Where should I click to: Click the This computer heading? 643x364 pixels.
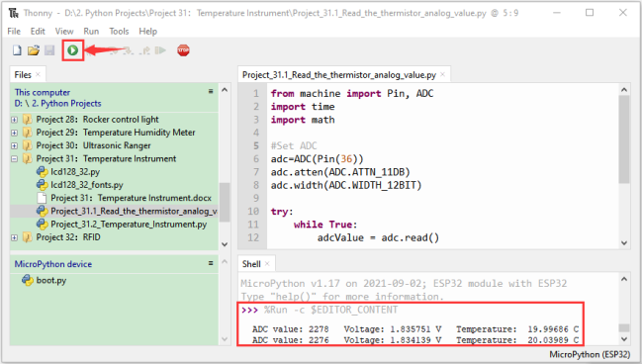(43, 92)
